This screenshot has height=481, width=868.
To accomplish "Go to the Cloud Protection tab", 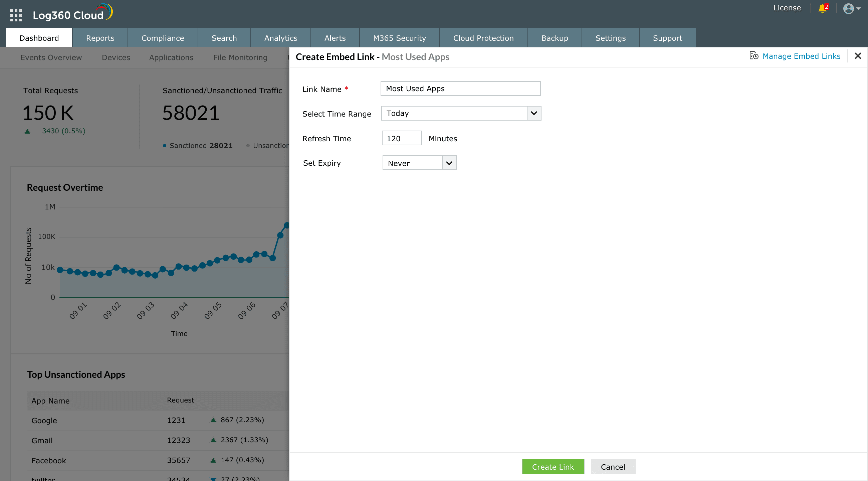I will [x=483, y=38].
